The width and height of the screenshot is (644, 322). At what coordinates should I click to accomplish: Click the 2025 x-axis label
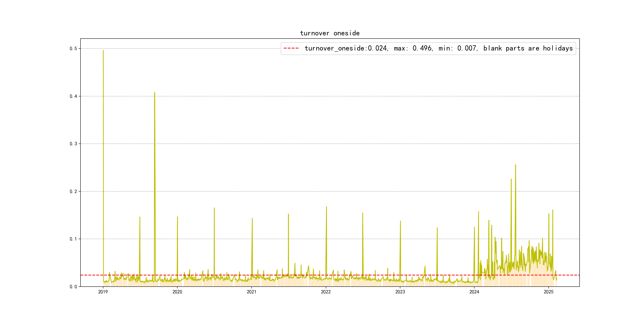[549, 292]
